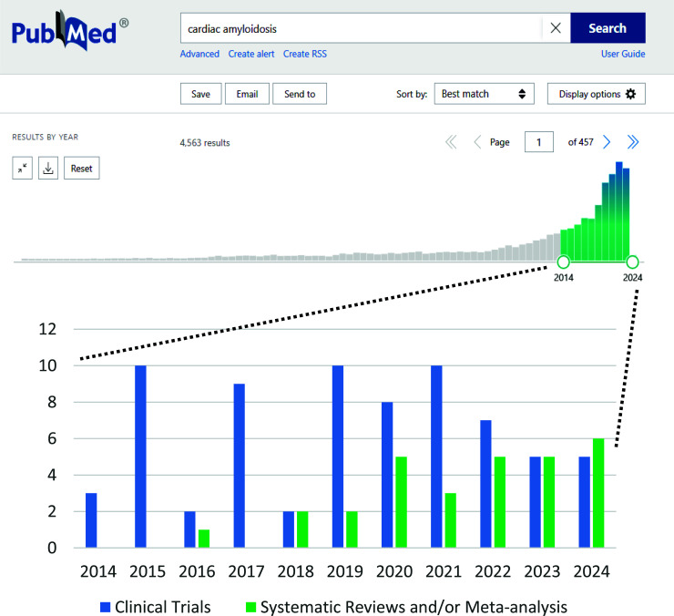The image size is (674, 616).
Task: Go to the previous page arrow
Action: click(x=477, y=142)
